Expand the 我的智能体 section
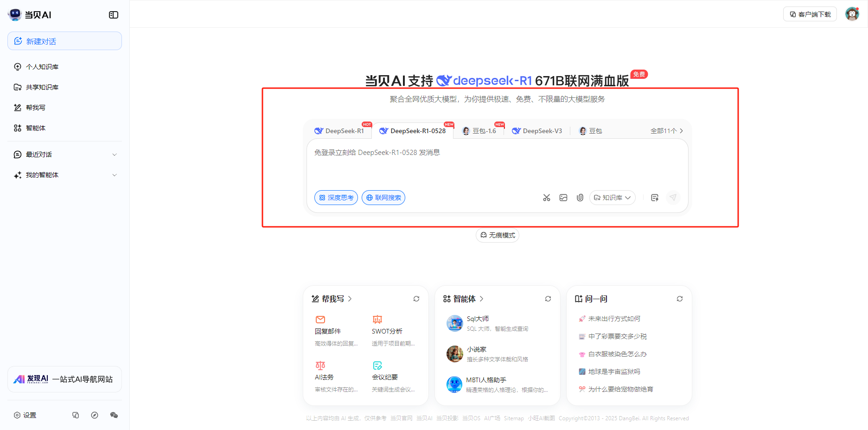The width and height of the screenshot is (868, 430). 64,175
